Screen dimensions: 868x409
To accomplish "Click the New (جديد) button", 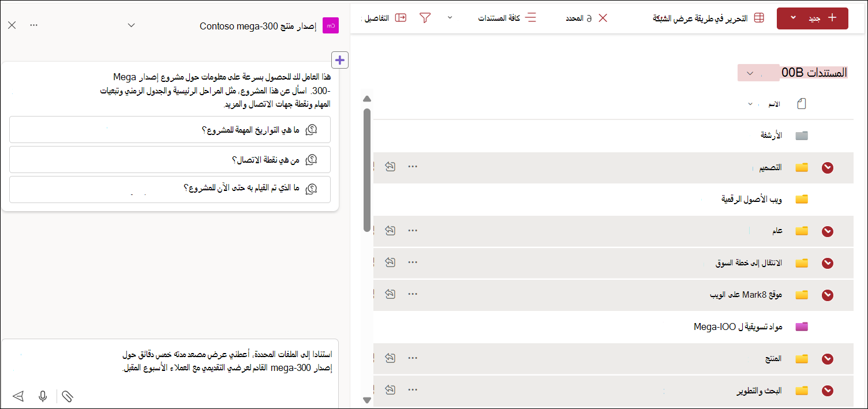I will coord(813,18).
